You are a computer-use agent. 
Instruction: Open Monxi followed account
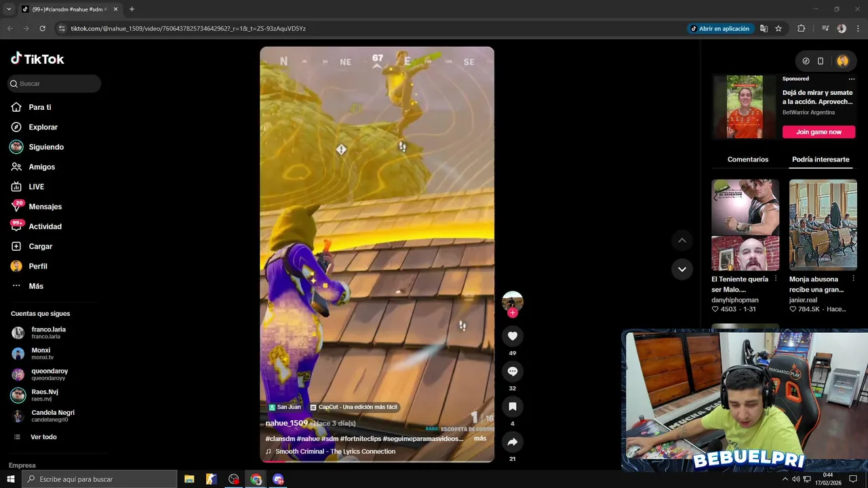click(x=41, y=353)
